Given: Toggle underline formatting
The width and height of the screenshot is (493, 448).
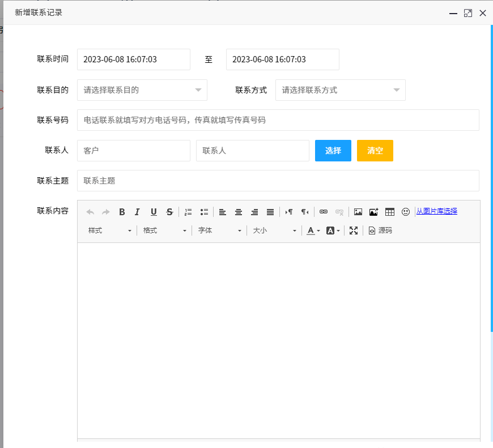Looking at the screenshot, I should point(154,212).
